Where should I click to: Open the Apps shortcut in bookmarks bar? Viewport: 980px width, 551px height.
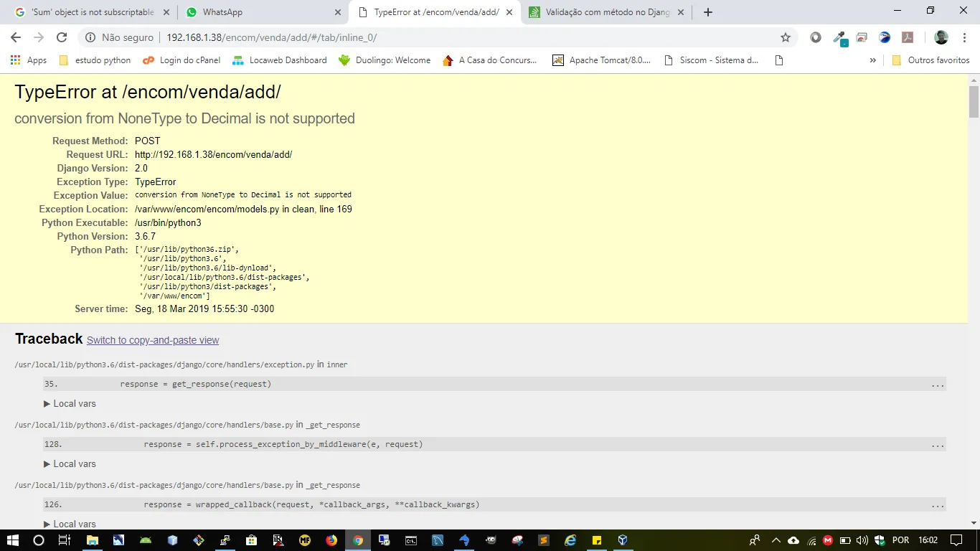[29, 60]
